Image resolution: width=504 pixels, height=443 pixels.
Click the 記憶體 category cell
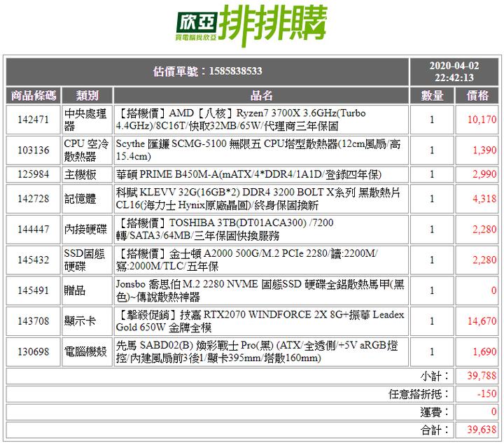pos(87,199)
